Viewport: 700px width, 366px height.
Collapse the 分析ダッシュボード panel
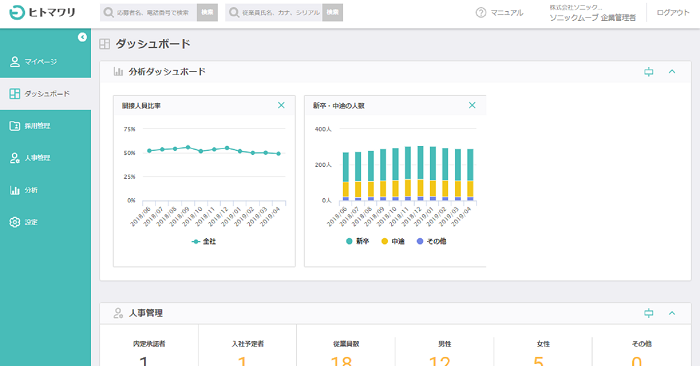click(672, 71)
